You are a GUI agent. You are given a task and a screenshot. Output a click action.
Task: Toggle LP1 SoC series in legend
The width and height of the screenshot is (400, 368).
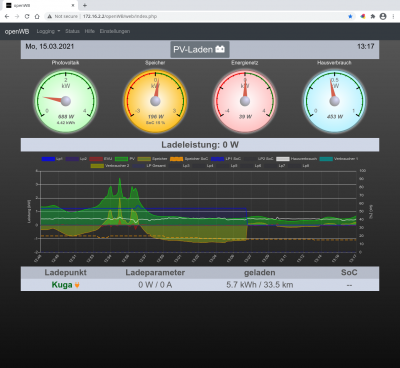[x=226, y=159]
